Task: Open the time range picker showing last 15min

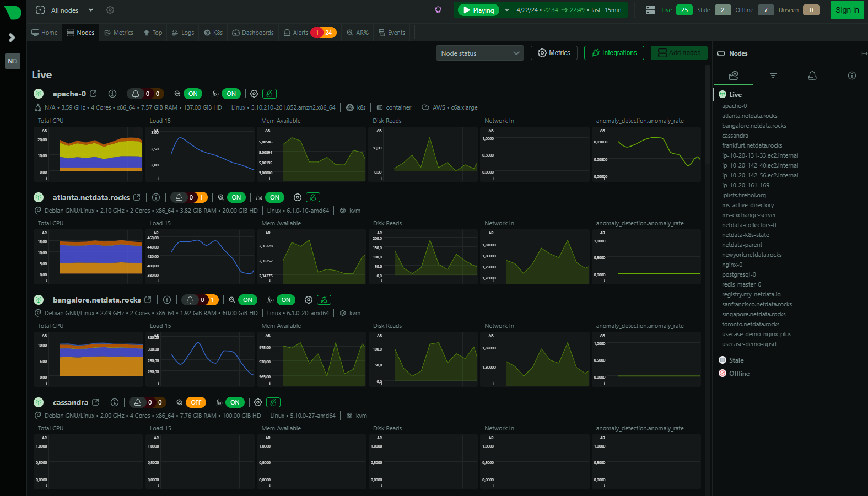Action: tap(569, 10)
